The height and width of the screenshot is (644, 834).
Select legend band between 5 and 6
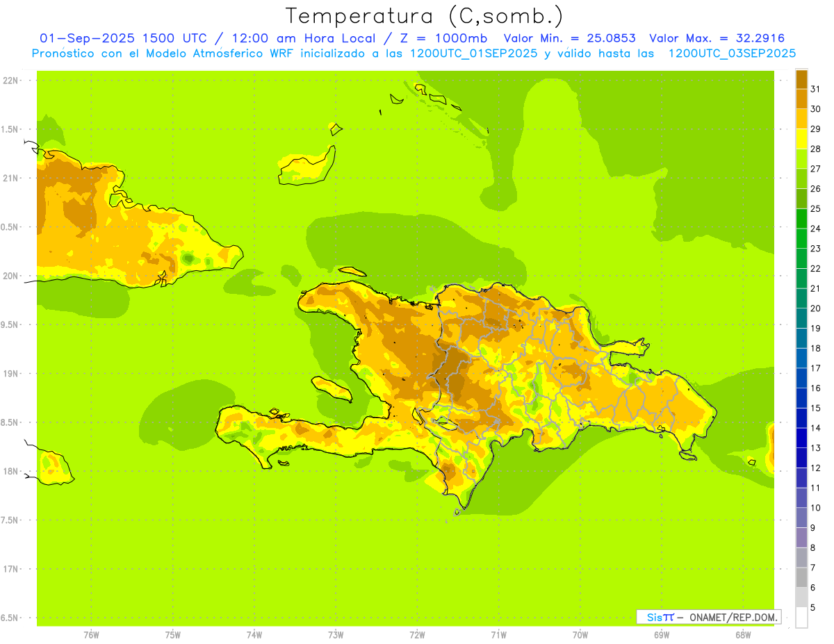[801, 597]
